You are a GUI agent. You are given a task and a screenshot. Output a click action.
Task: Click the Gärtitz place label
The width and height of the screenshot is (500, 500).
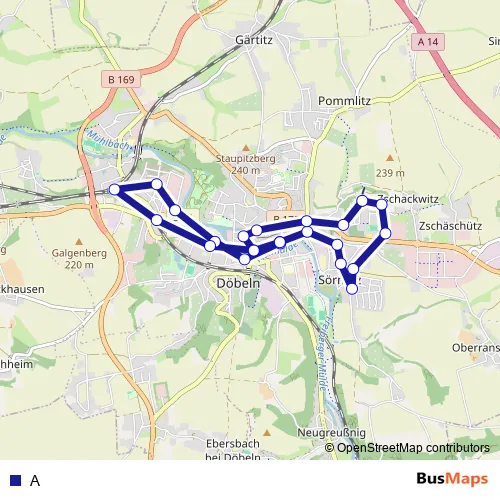pos(254,40)
